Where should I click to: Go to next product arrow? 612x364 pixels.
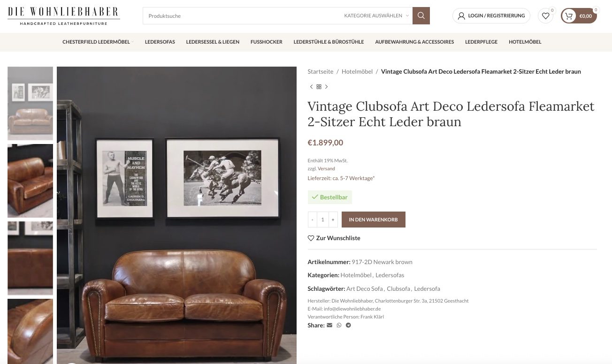(x=326, y=87)
